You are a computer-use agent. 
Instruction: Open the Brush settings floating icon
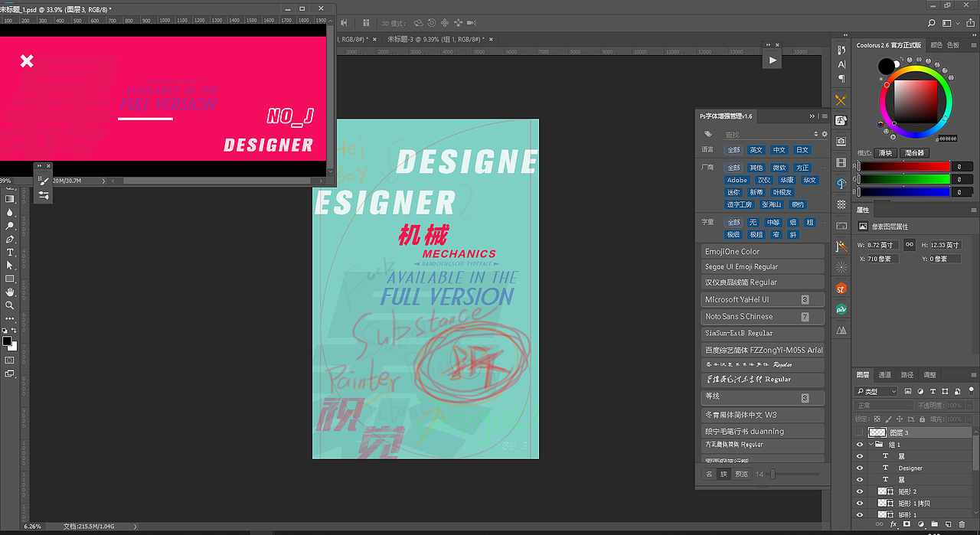click(x=44, y=195)
